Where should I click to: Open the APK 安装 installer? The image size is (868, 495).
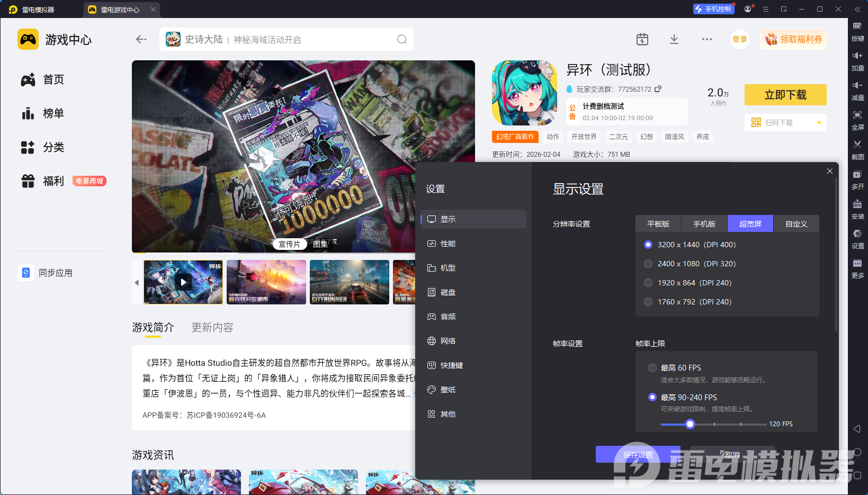coord(858,209)
